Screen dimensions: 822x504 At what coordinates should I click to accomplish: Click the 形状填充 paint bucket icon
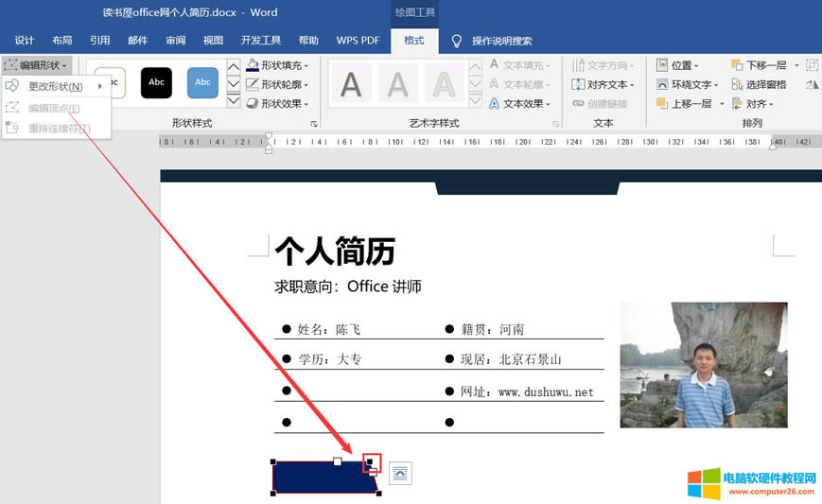coord(253,65)
